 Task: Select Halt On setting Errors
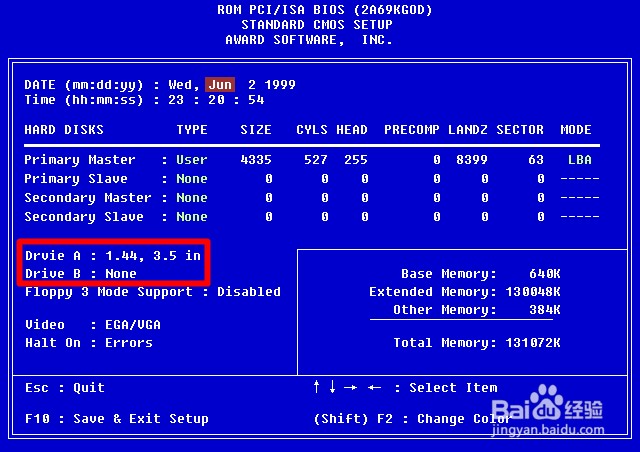pyautogui.click(x=129, y=343)
